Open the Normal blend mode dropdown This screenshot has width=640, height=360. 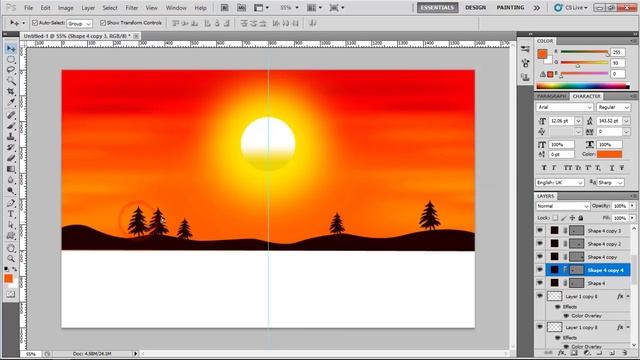(x=563, y=206)
